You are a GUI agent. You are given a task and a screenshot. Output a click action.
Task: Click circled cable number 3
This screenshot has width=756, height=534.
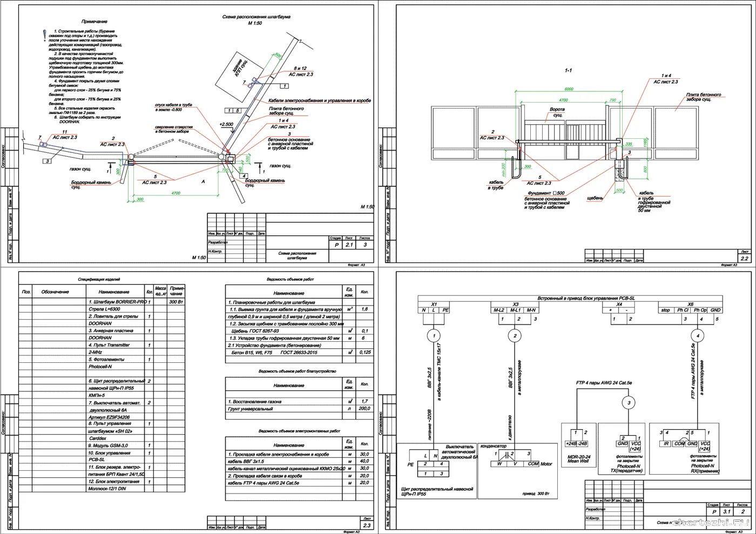(629, 403)
